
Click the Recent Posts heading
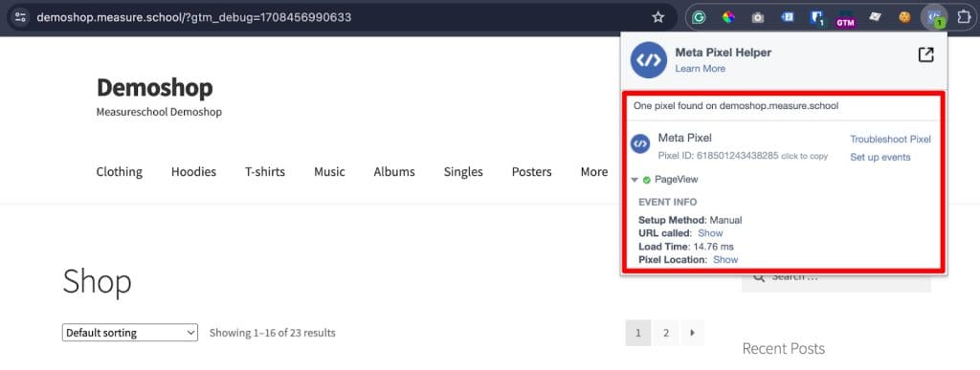coord(783,348)
